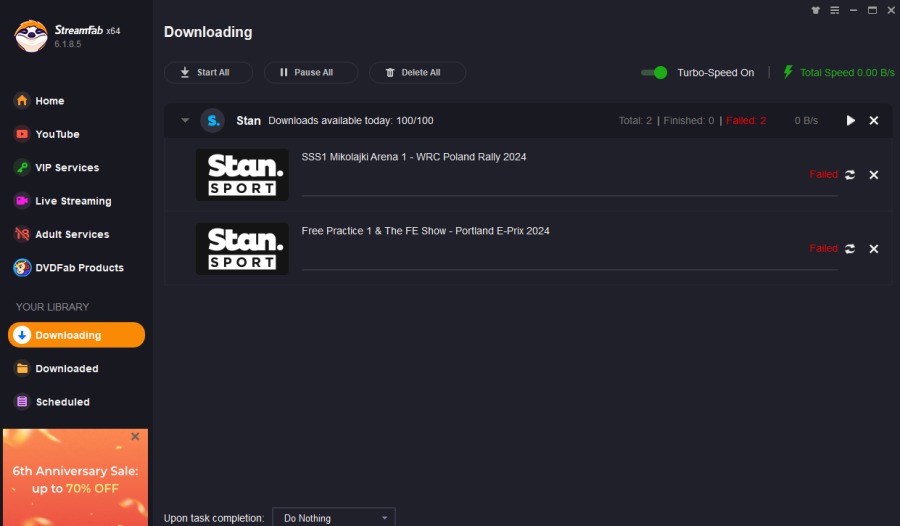Click the Free Practice 1 progress bar
This screenshot has height=526, width=900.
click(x=569, y=270)
